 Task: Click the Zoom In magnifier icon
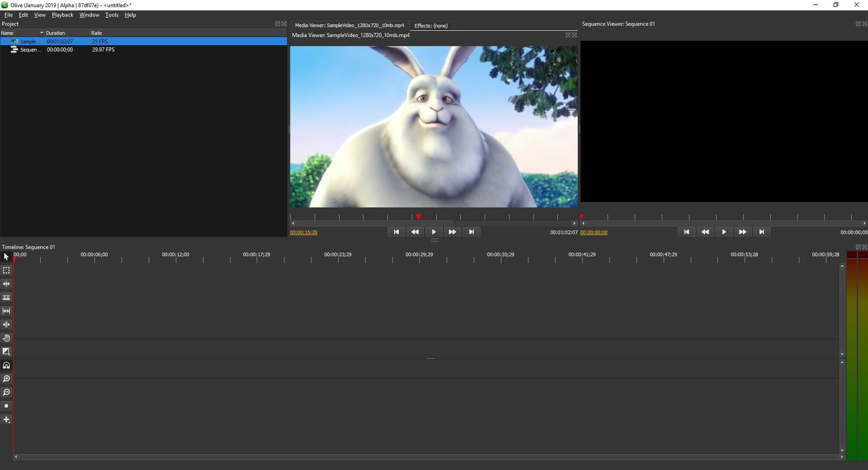(7, 379)
